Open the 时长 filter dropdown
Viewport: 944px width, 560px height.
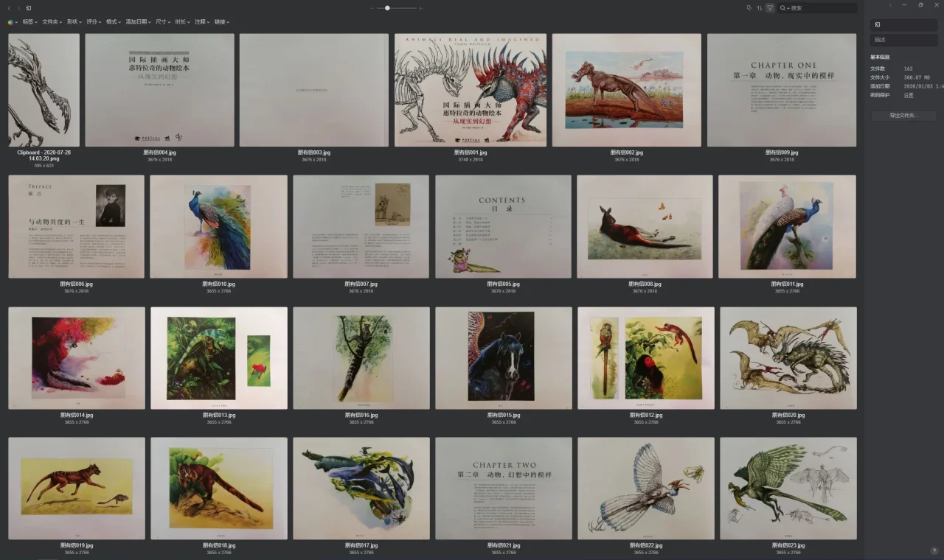click(183, 22)
